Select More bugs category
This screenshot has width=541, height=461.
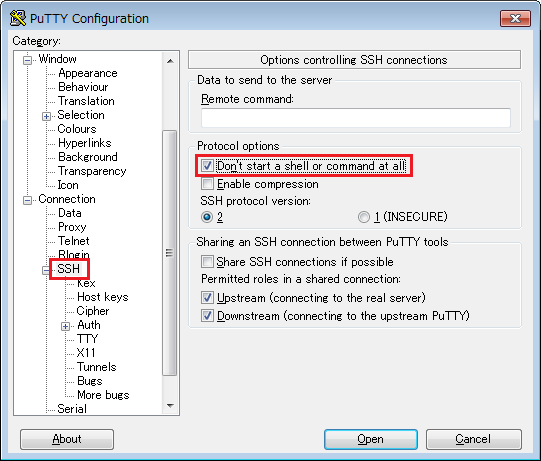103,395
